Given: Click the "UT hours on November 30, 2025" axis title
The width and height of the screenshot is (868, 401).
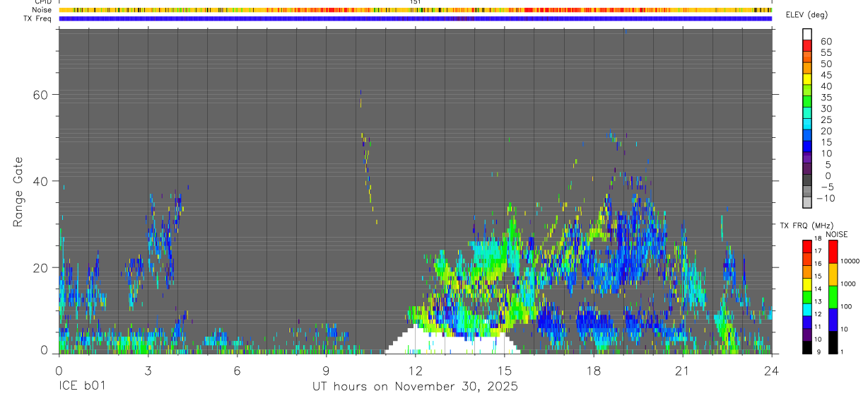Looking at the screenshot, I should 415,387.
